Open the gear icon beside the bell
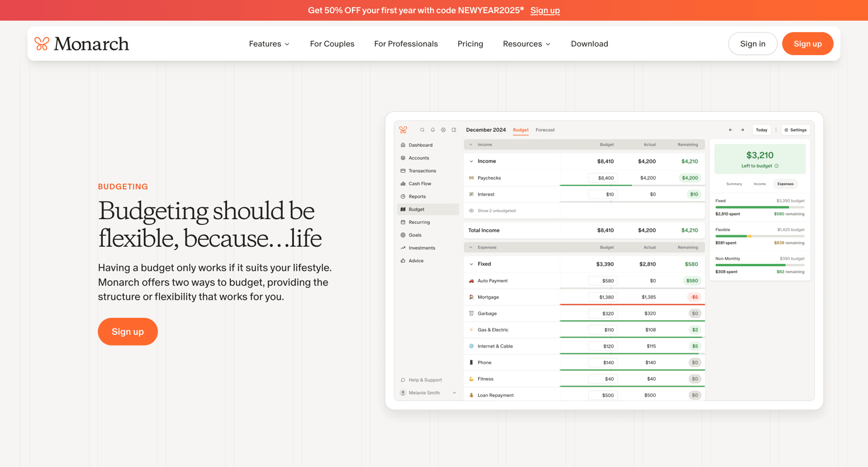This screenshot has width=868, height=467. coord(443,130)
